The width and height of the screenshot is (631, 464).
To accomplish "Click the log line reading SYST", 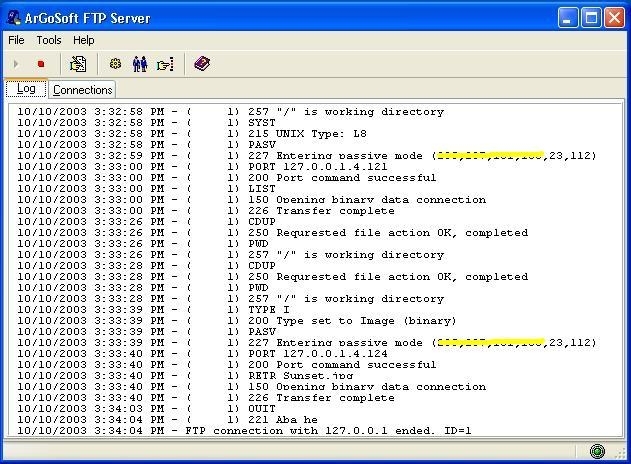I will point(146,123).
